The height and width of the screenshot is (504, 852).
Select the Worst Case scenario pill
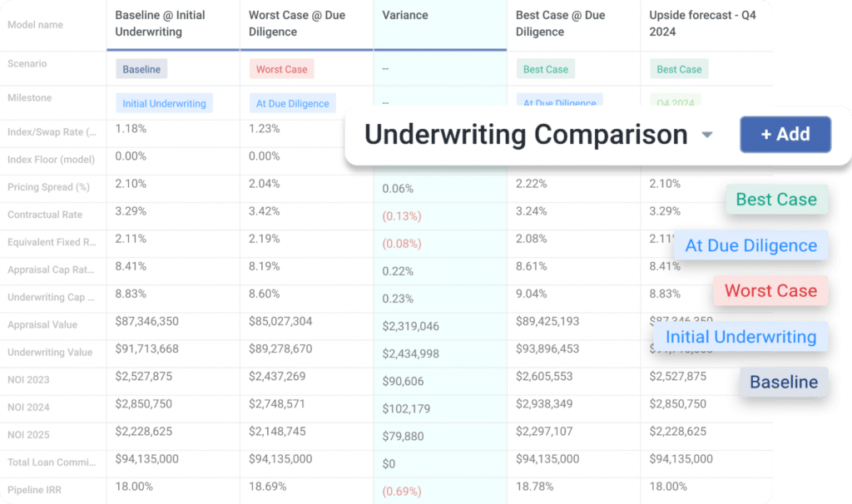tap(281, 68)
